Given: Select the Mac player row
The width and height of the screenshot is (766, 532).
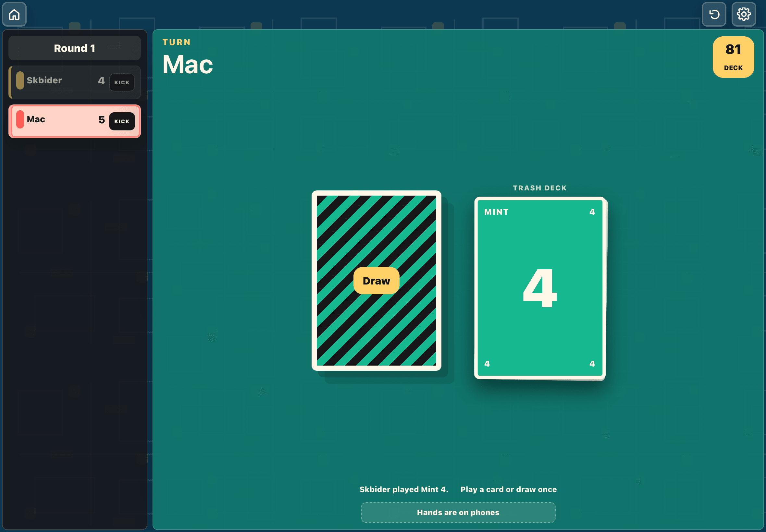Looking at the screenshot, I should pyautogui.click(x=75, y=121).
